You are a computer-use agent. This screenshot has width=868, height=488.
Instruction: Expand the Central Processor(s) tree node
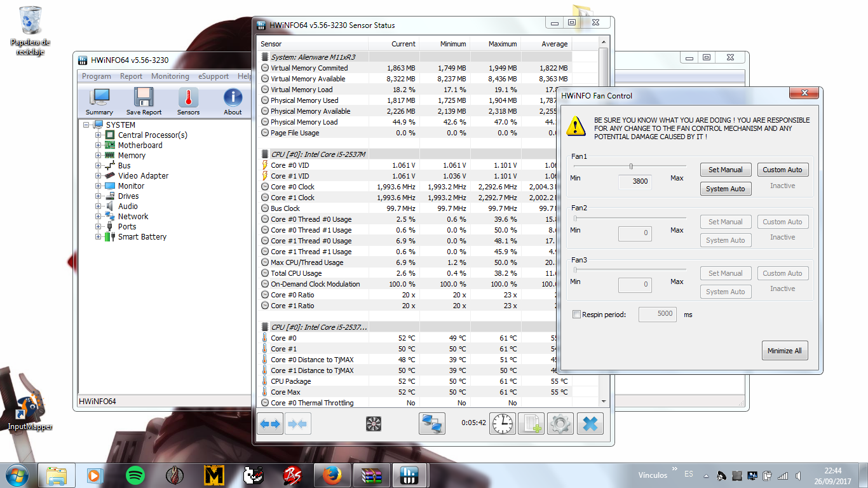pyautogui.click(x=98, y=135)
